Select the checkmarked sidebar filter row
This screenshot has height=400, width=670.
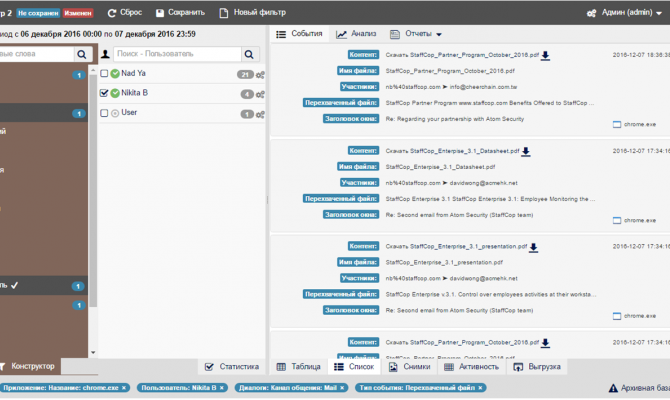44,285
